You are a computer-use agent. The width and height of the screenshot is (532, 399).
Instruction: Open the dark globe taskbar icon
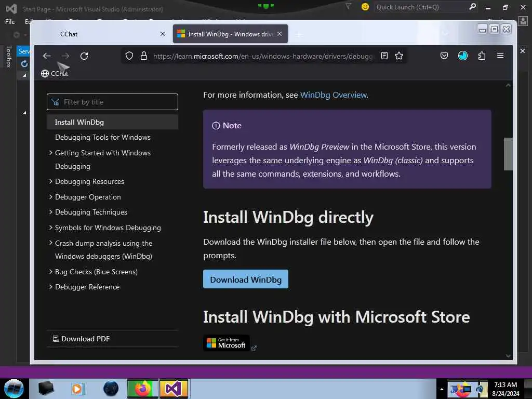click(x=111, y=389)
